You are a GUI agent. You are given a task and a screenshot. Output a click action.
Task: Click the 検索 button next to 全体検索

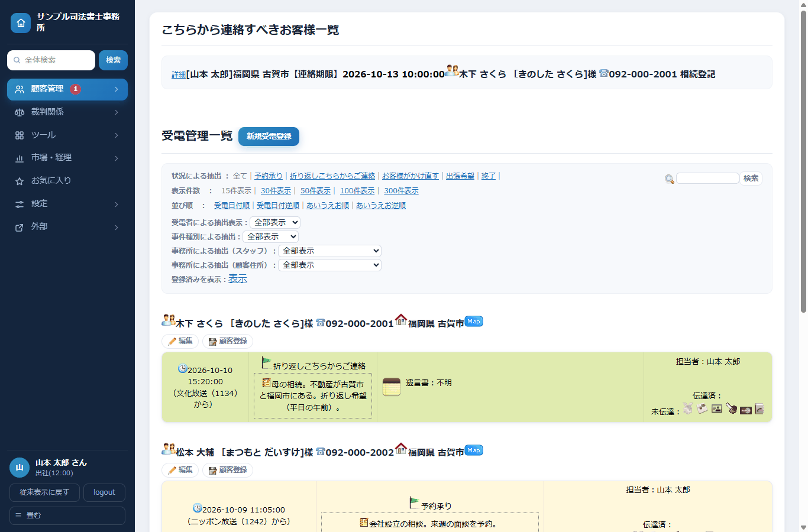(113, 60)
